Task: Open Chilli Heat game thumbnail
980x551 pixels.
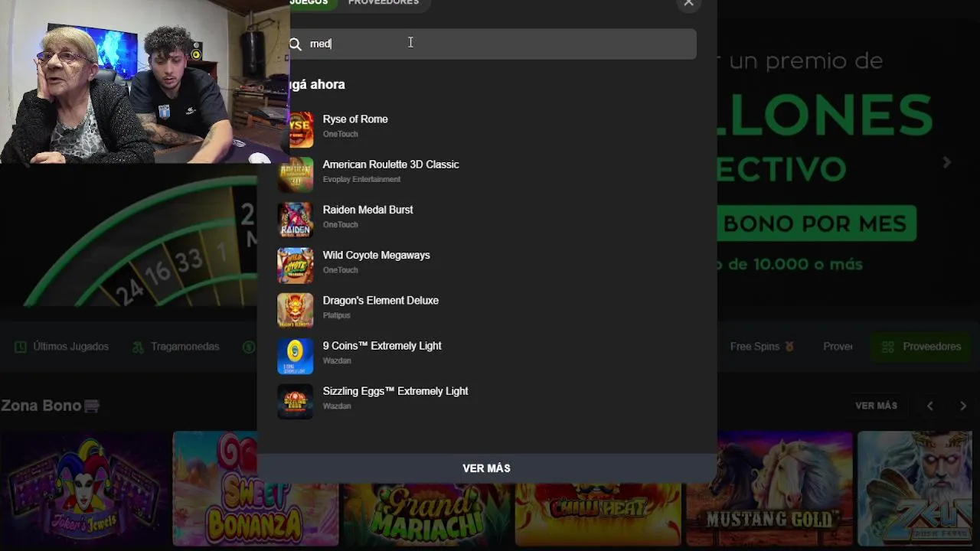Action: [598, 514]
